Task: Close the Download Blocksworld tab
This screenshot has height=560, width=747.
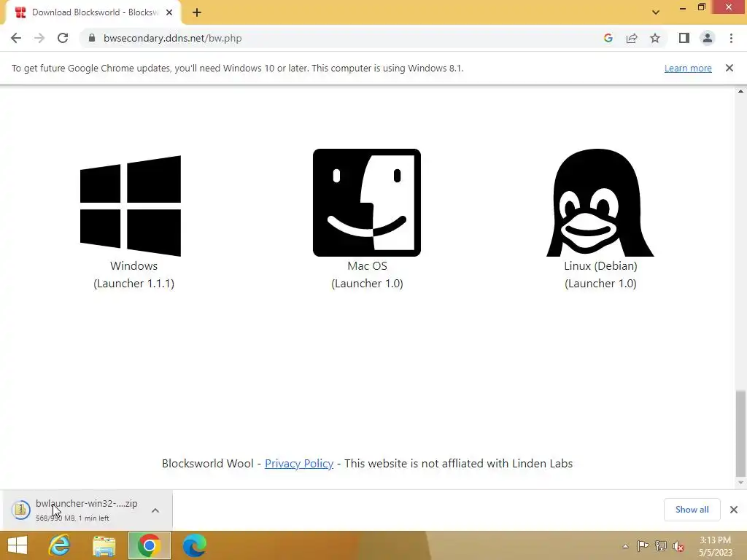Action: [169, 12]
